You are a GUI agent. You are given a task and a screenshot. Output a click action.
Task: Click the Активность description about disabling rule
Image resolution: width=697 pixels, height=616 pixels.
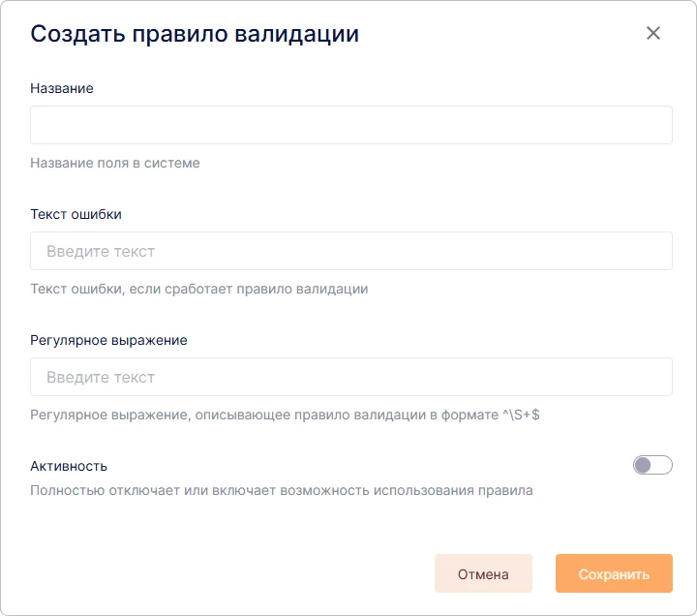(281, 490)
